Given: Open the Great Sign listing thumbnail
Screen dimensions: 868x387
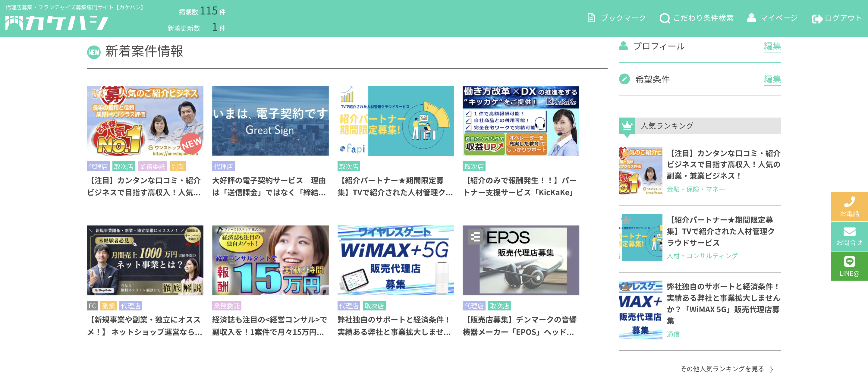Looking at the screenshot, I should [x=270, y=121].
